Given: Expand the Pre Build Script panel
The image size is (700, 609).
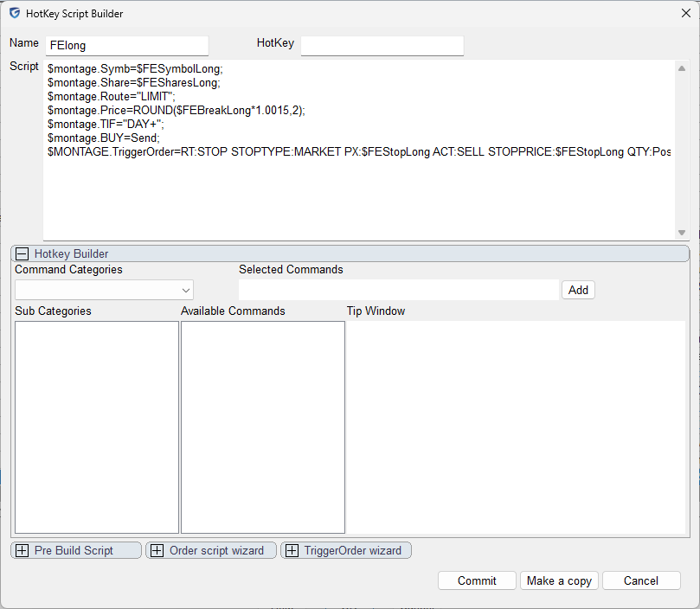Looking at the screenshot, I should pos(22,550).
